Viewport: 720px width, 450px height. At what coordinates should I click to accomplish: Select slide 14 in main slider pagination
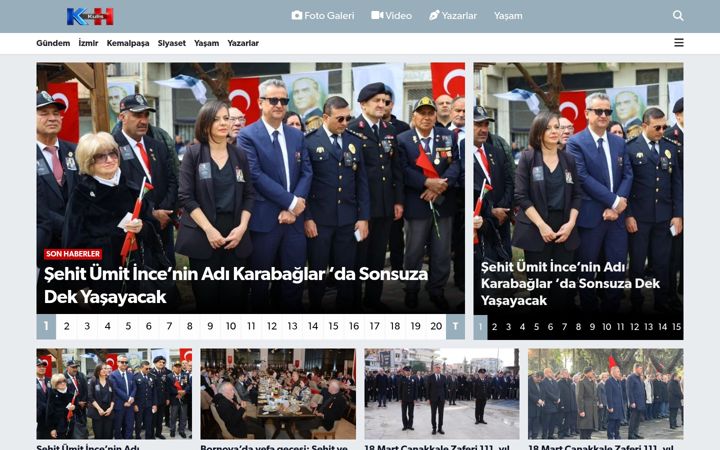[313, 326]
